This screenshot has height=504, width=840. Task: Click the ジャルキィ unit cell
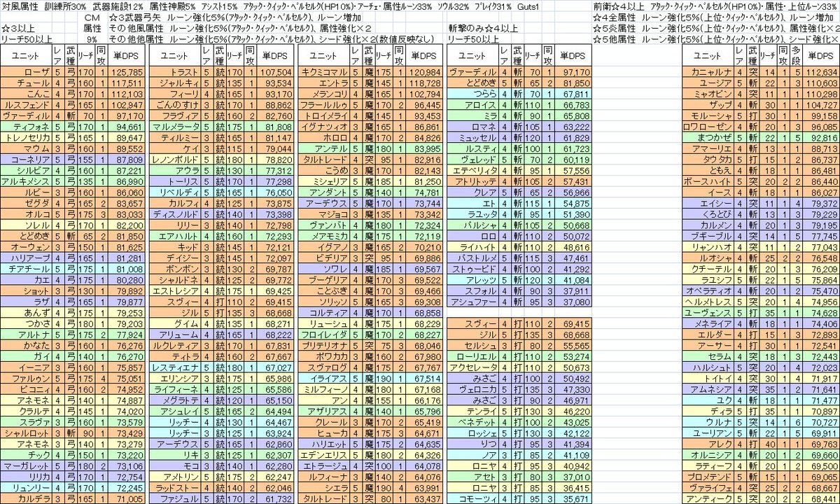coord(175,82)
